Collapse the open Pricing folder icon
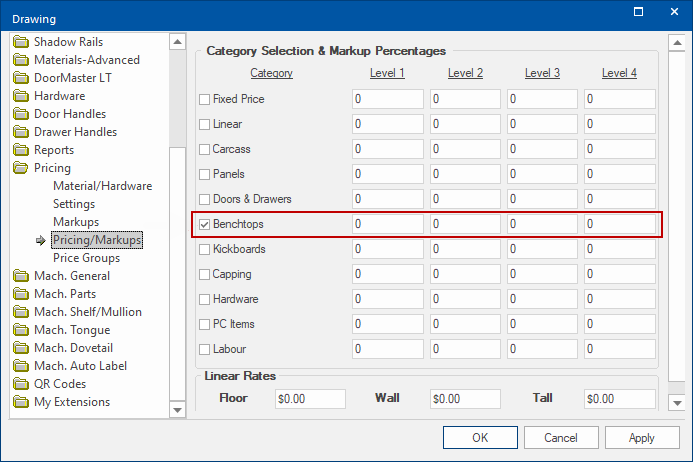This screenshot has width=693, height=462. [x=21, y=168]
